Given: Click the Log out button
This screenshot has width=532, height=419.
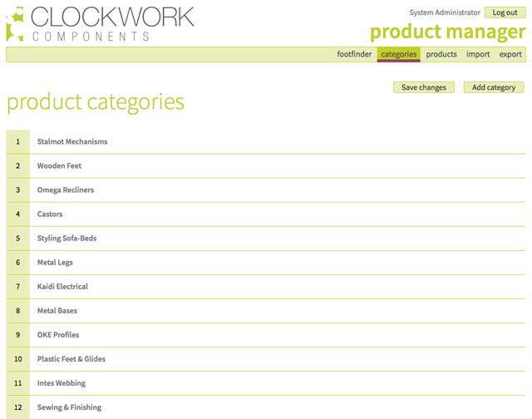Looking at the screenshot, I should (505, 12).
